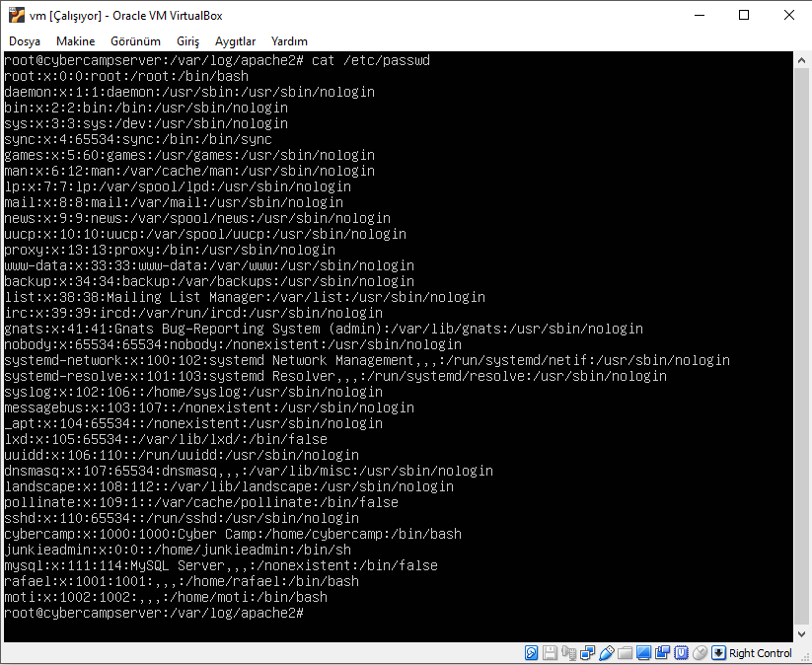Click the daemon:x:1:1 passwd line
Image resolution: width=812 pixels, height=665 pixels.
coord(189,92)
